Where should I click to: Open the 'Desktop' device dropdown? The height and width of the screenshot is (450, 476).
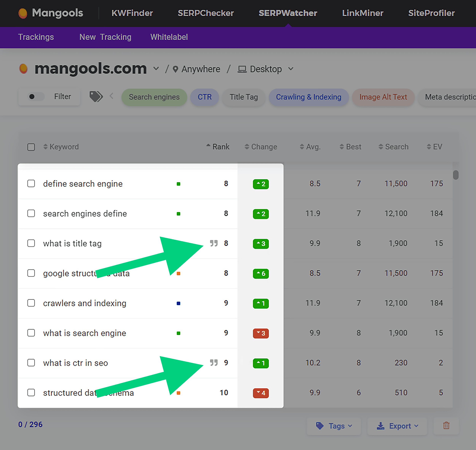tap(291, 69)
